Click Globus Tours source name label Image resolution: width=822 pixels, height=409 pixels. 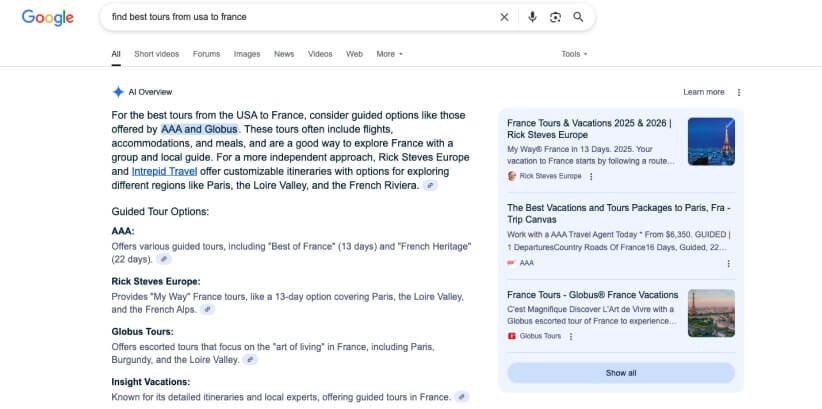540,336
